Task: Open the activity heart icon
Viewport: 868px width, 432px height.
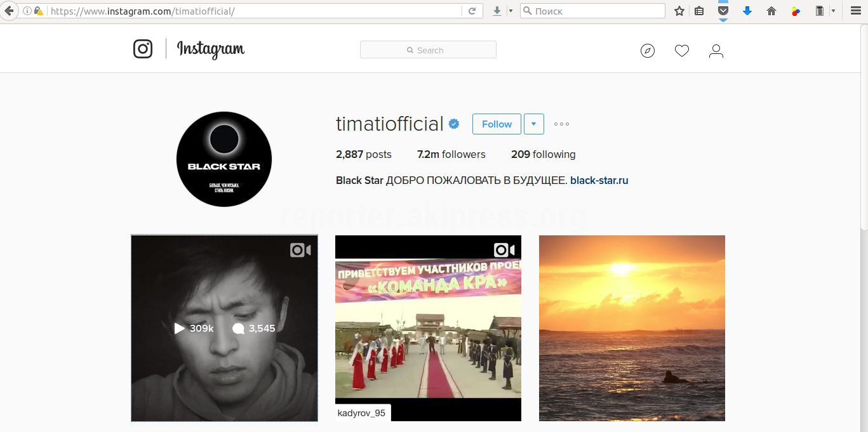Action: tap(682, 51)
